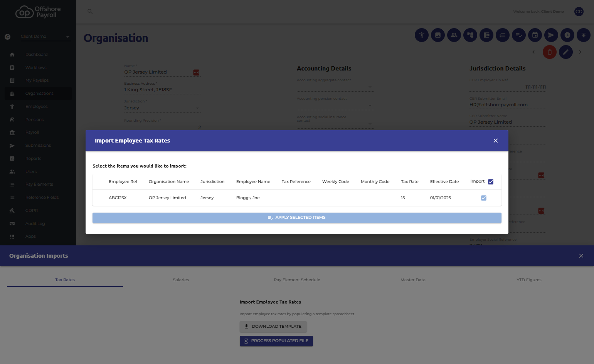The height and width of the screenshot is (364, 594).
Task: Open Accounting social insurance contact dropdown
Action: (x=335, y=123)
